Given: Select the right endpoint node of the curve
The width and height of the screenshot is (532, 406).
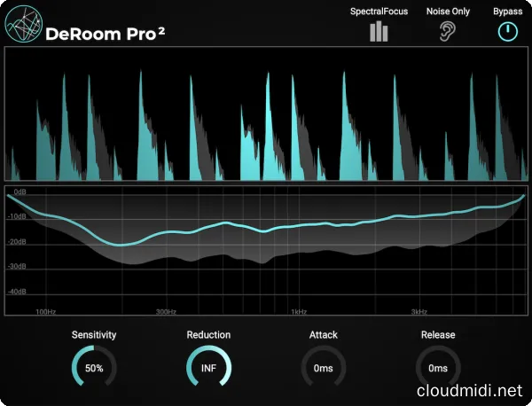Looking at the screenshot, I should [524, 196].
